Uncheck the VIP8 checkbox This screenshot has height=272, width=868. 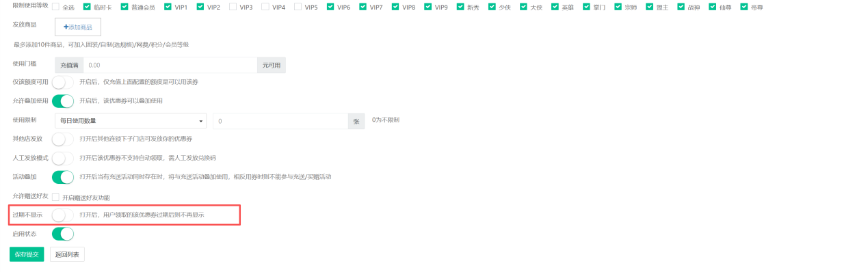point(395,7)
